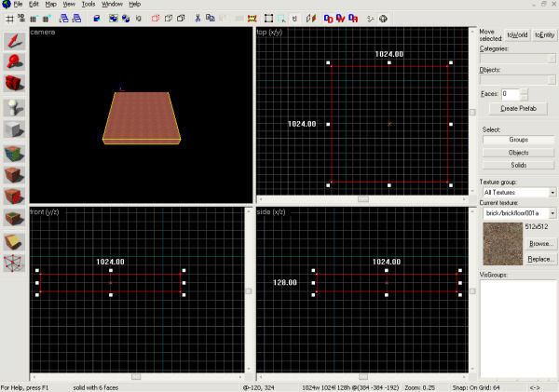
Task: Select the Apply Decals tool with red target
Action: tap(14, 196)
